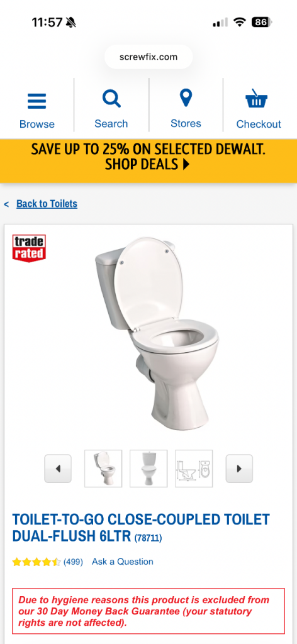This screenshot has height=644, width=297.
Task: Show next image with right arrow
Action: pos(239,469)
